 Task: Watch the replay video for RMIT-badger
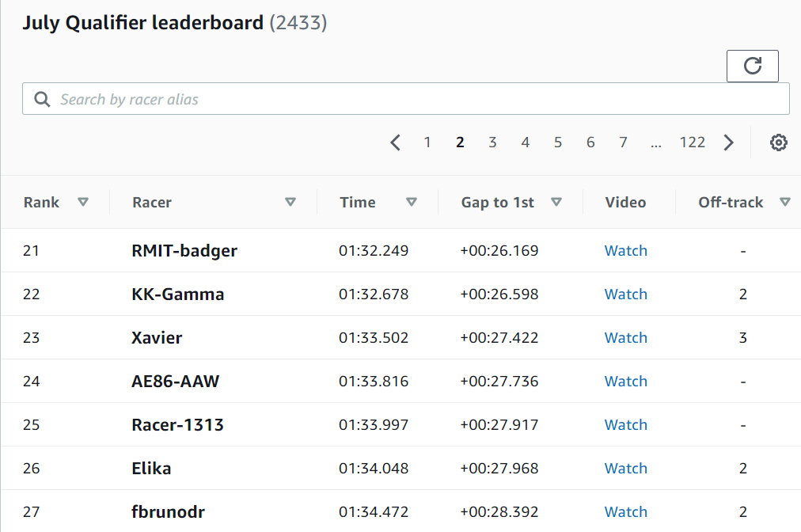(x=625, y=250)
